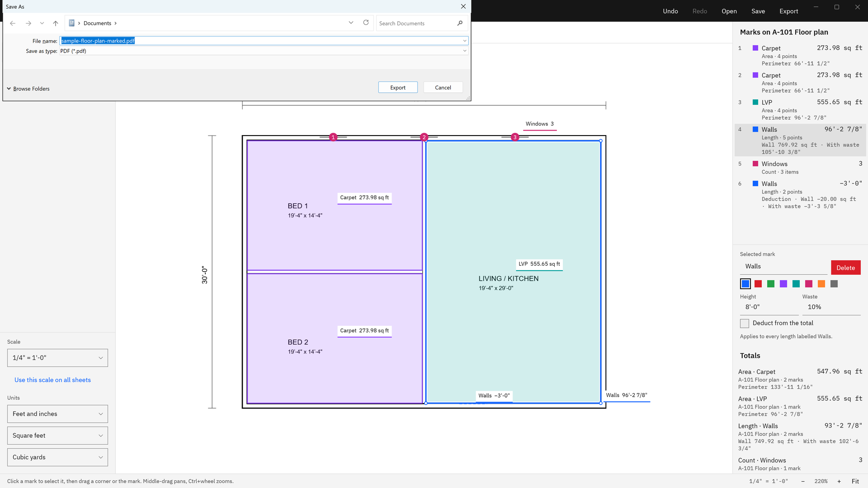Choose the green color swatch
868x488 pixels.
click(771, 284)
